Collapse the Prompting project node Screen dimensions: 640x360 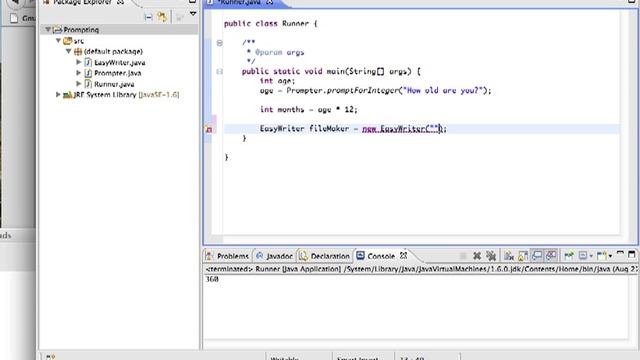[x=48, y=29]
